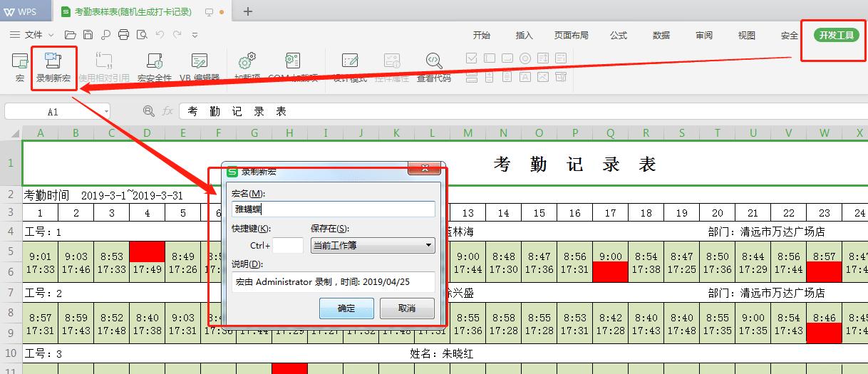Close the 录制新宏 dialog
Screen dimensions: 868x374
tap(425, 169)
